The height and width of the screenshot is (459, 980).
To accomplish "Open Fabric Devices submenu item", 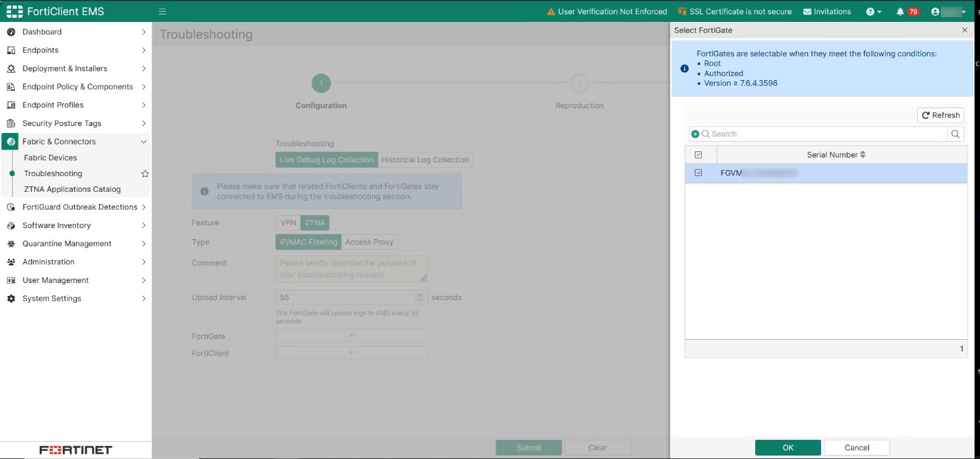I will point(51,158).
